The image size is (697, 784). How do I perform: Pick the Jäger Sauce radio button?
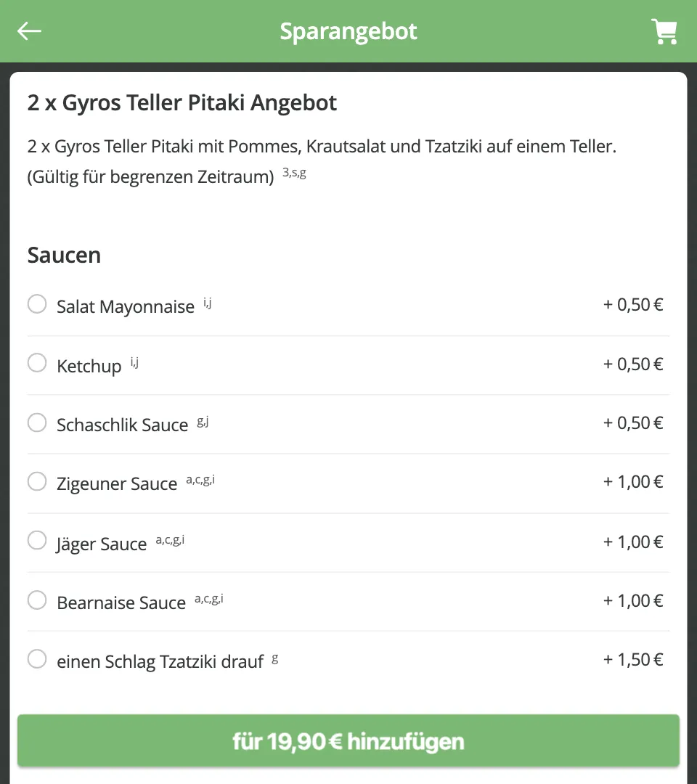click(37, 541)
